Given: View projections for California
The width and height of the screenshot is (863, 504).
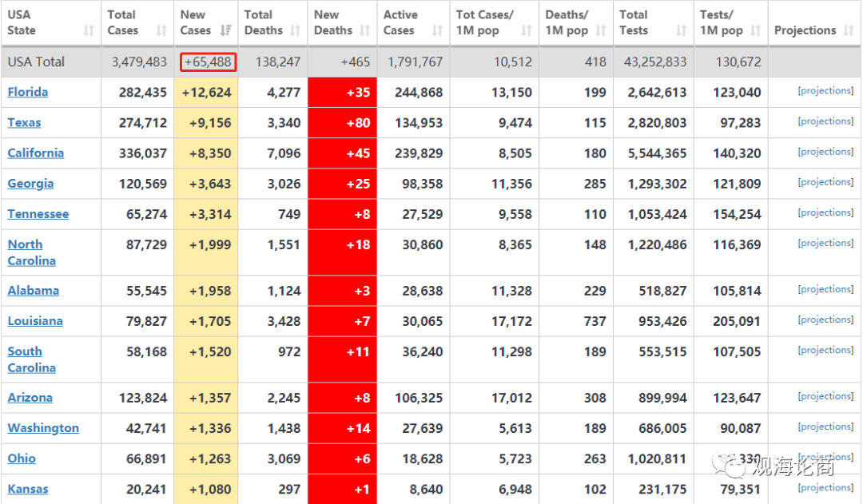Looking at the screenshot, I should 825,151.
